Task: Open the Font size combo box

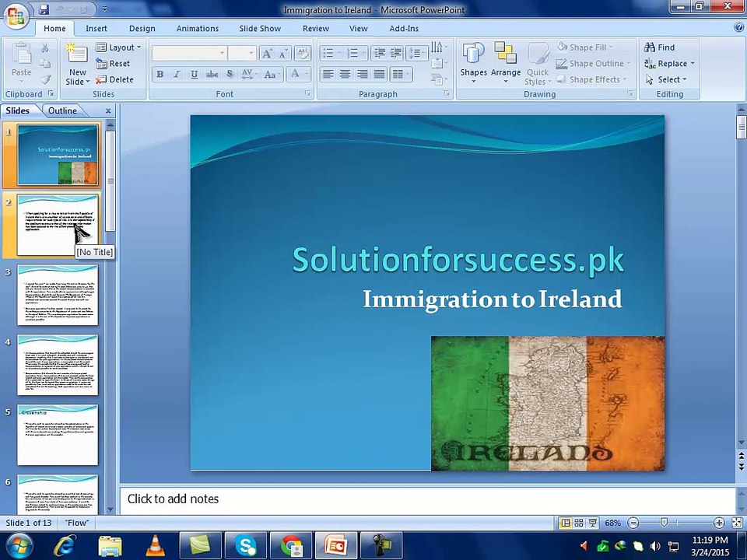Action: (242, 54)
